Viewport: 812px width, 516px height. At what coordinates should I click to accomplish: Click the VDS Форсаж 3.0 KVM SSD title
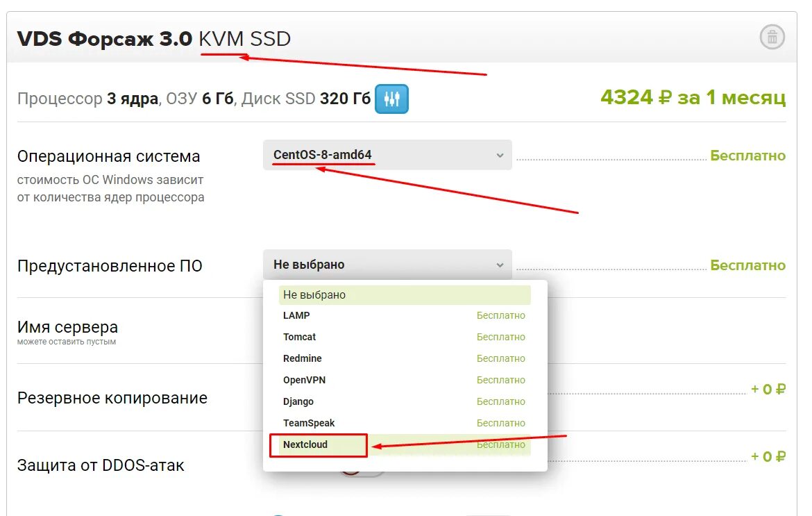(154, 39)
